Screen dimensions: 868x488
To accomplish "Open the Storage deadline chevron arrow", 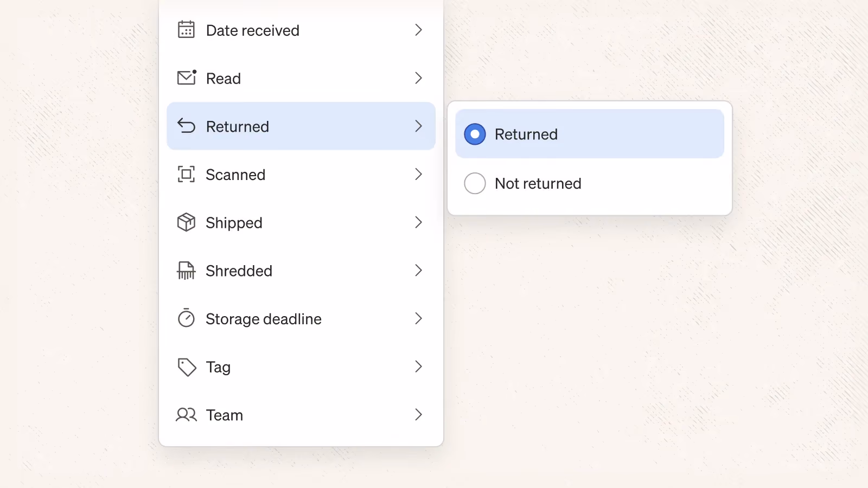I will 418,318.
